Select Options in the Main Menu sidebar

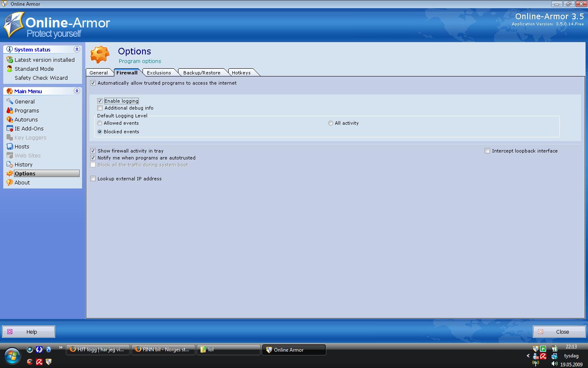click(43, 173)
